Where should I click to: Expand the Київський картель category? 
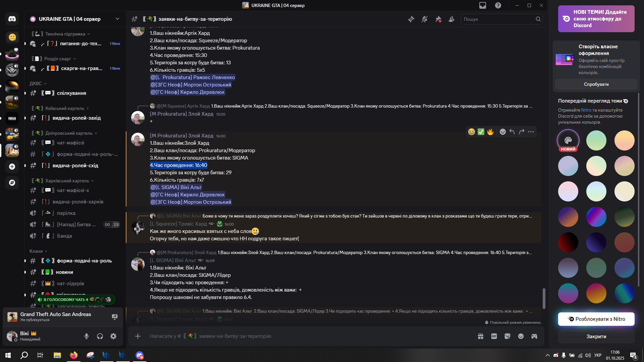(x=60, y=108)
